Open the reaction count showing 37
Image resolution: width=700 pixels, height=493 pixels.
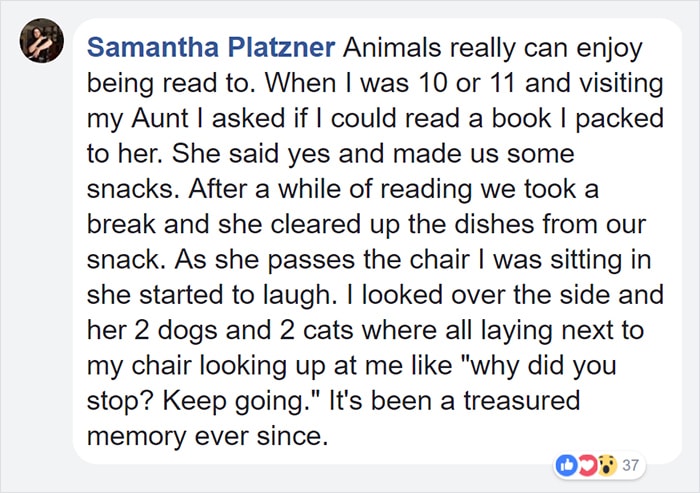630,465
